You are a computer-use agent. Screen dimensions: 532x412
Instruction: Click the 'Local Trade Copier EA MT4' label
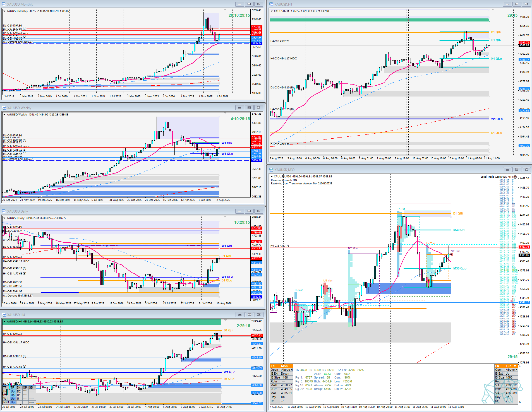[497, 177]
